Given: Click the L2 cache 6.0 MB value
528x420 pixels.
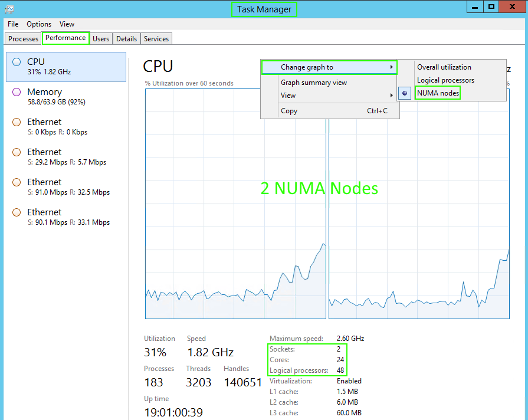Looking at the screenshot, I should pos(347,402).
